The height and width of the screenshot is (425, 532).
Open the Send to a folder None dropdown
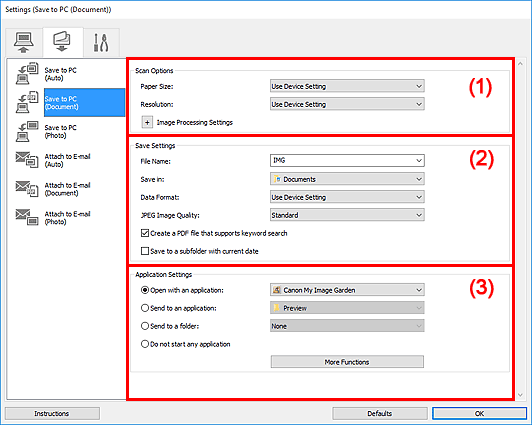click(347, 326)
